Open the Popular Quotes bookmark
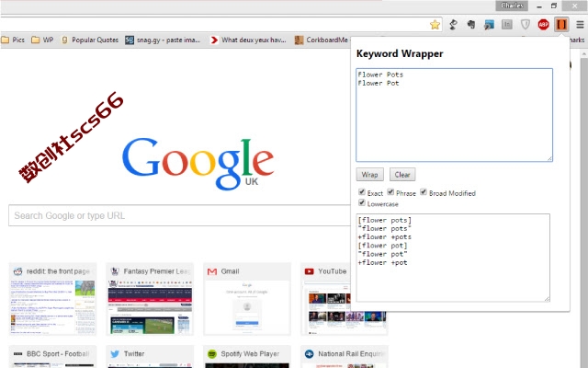 tap(90, 40)
